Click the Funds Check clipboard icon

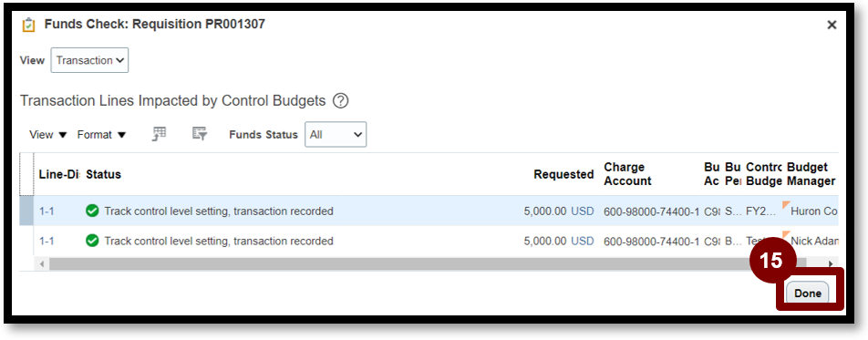[28, 25]
